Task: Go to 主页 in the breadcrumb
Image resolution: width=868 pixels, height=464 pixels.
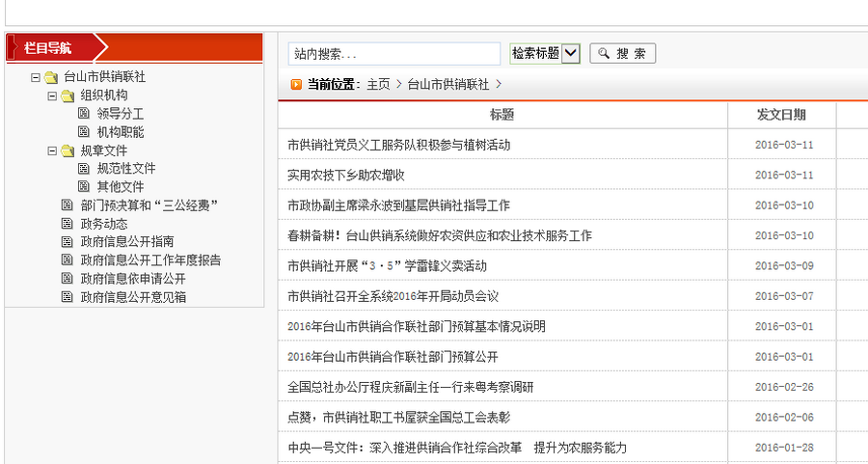Action: pos(378,85)
